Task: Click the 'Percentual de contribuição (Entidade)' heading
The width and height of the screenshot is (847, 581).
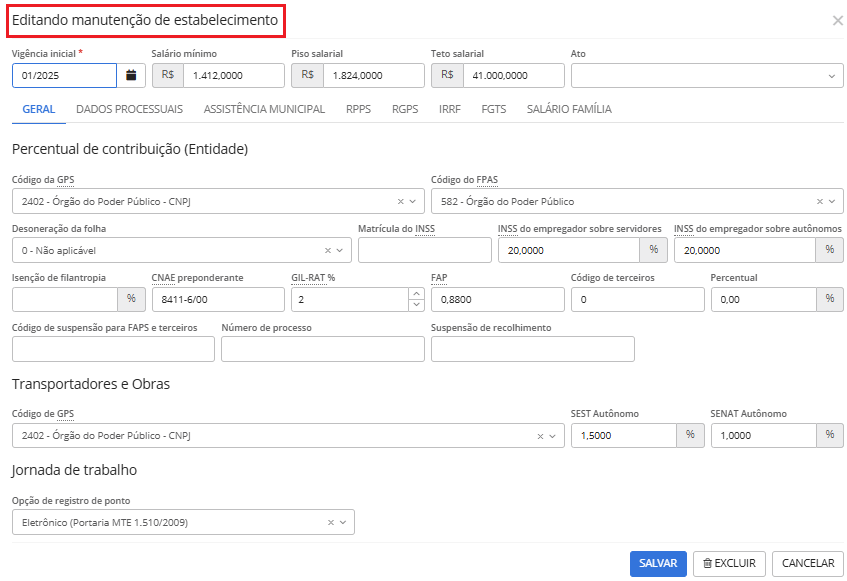Action: 130,150
